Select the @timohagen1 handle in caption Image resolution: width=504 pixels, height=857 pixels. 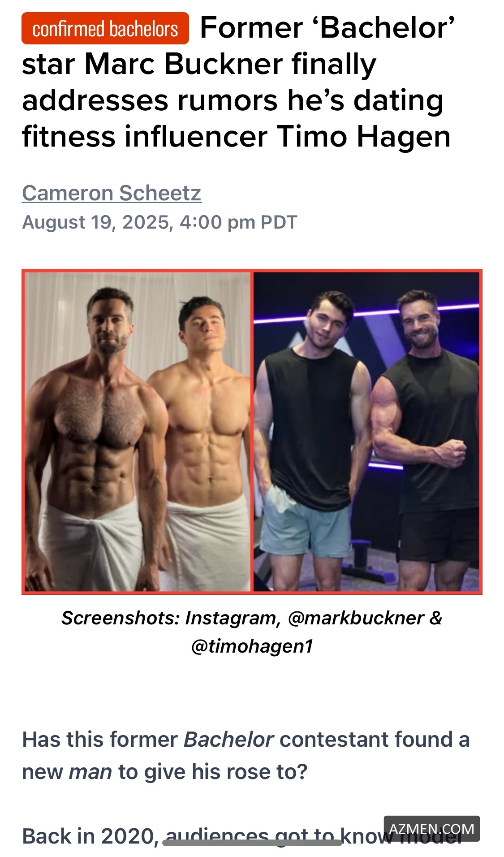(252, 646)
